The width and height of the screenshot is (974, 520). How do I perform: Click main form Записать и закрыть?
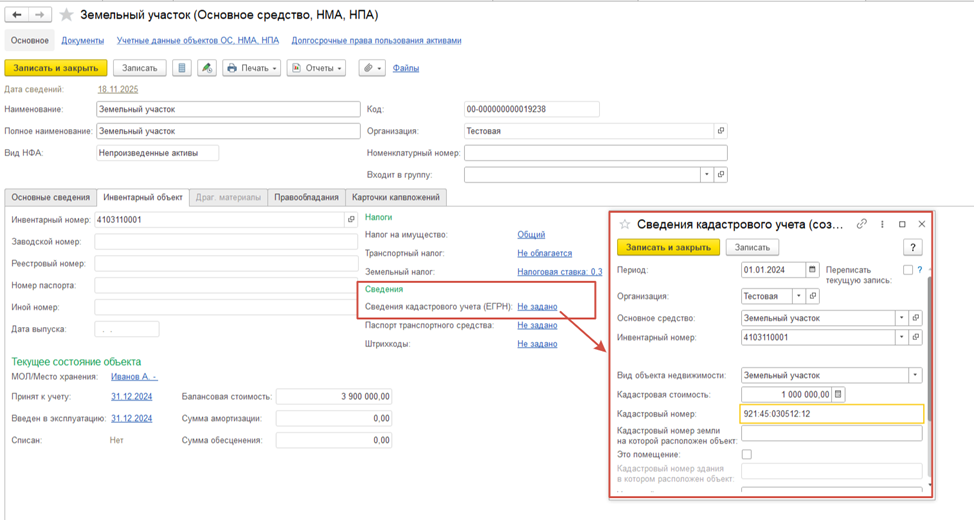pyautogui.click(x=56, y=68)
